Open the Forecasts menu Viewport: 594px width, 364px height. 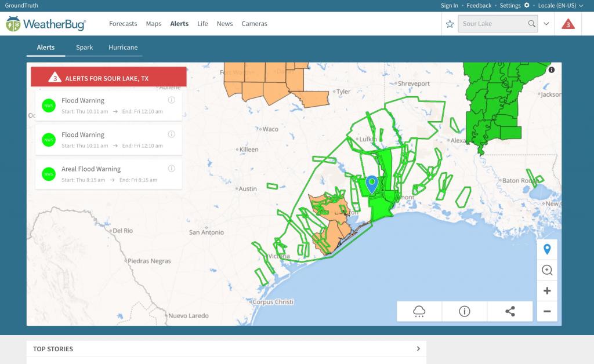[123, 24]
